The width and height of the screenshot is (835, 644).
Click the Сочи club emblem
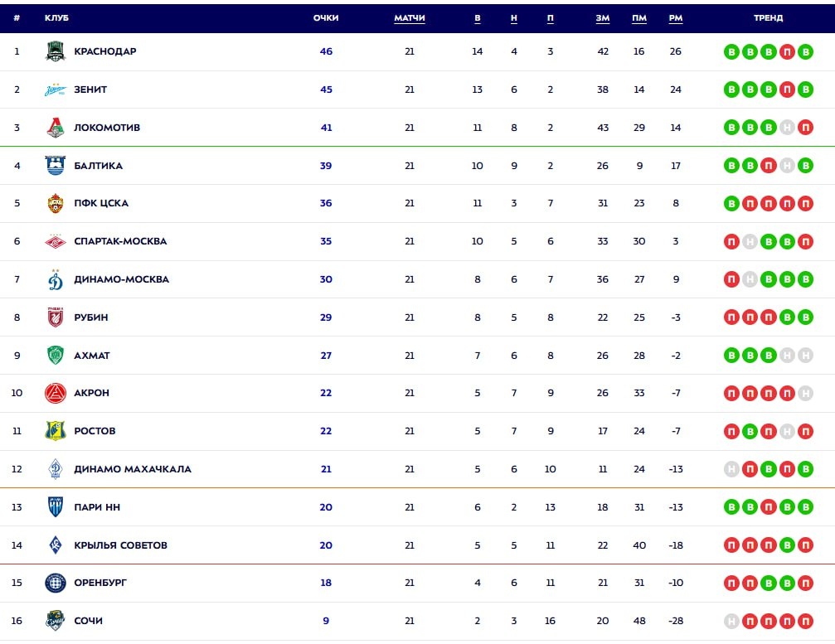pyautogui.click(x=56, y=621)
